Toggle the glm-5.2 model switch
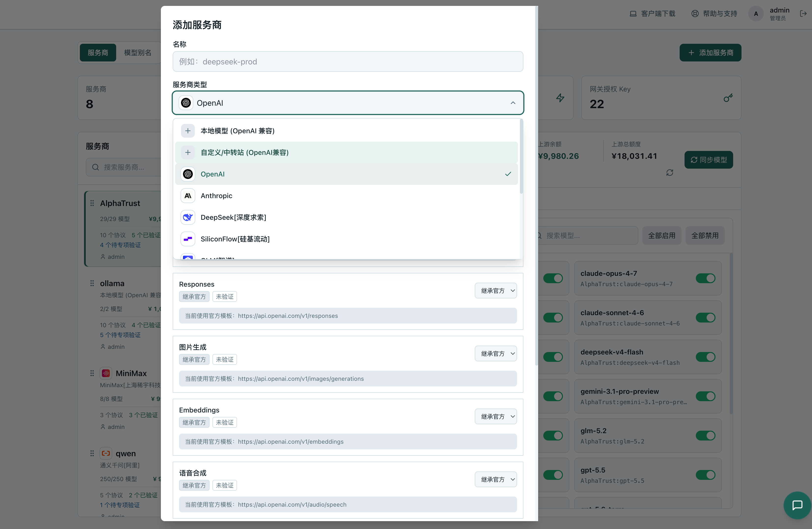The width and height of the screenshot is (812, 529). (706, 435)
